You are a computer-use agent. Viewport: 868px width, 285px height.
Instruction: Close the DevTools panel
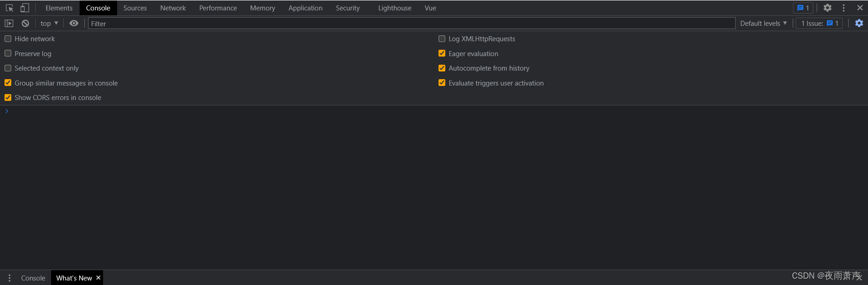tap(860, 8)
